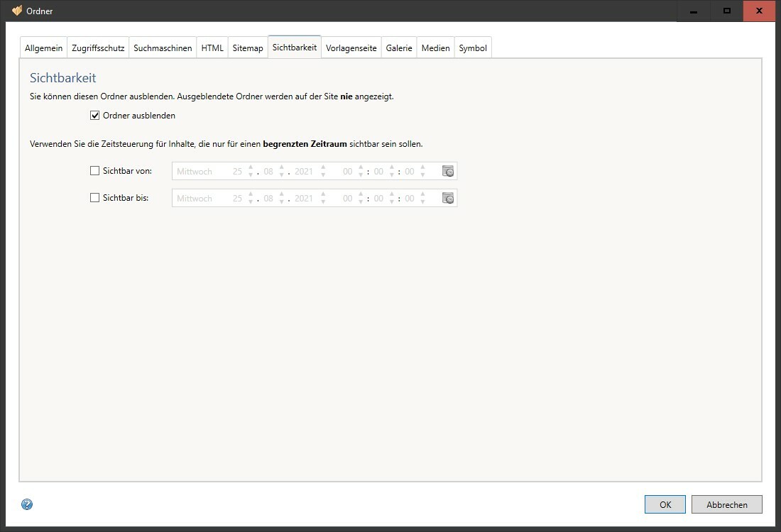Increase the year in Sichtbar von
The width and height of the screenshot is (781, 532).
tap(323, 167)
